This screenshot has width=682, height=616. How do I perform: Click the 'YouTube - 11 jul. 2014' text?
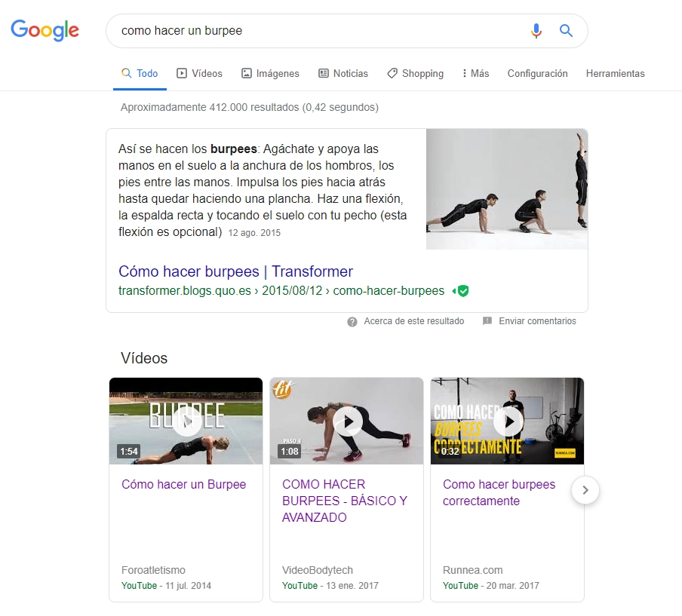point(166,586)
